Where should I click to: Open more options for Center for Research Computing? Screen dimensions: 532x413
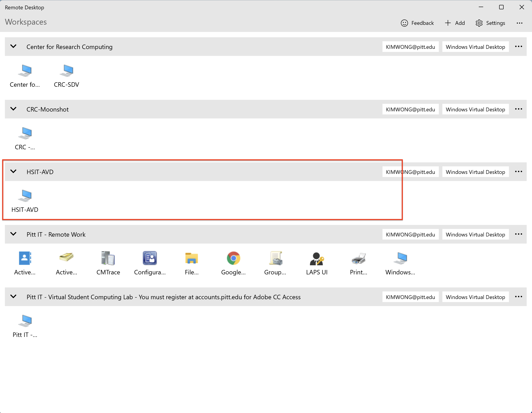(519, 47)
